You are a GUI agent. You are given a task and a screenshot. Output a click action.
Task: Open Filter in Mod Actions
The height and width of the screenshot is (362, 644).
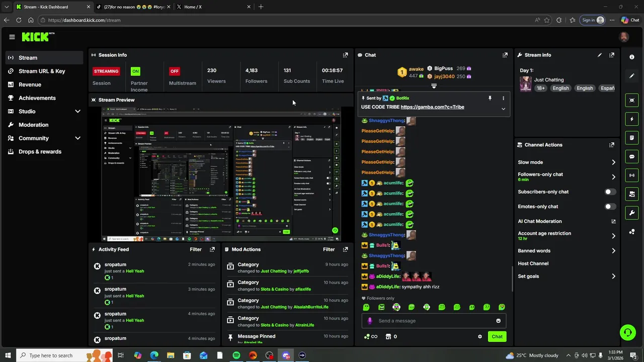(329, 249)
